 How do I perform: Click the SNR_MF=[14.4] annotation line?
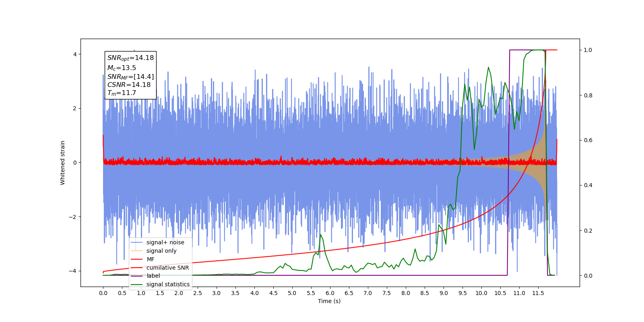click(130, 76)
